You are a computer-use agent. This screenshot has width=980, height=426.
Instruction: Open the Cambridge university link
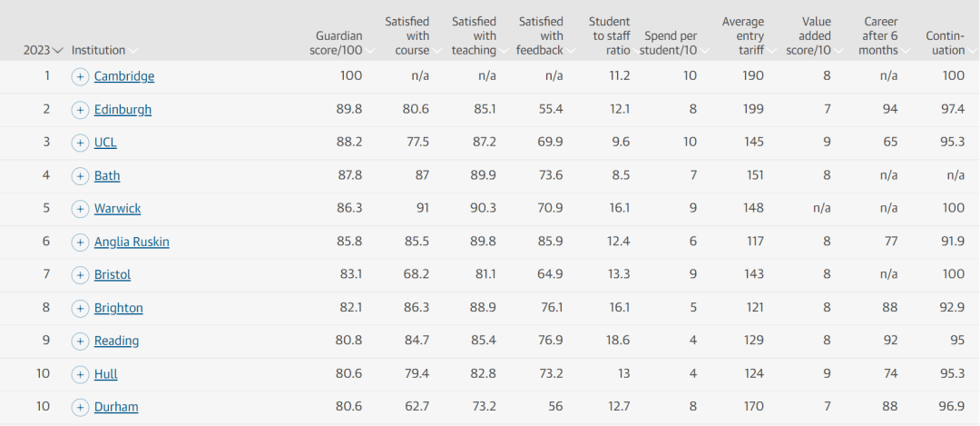click(x=124, y=76)
